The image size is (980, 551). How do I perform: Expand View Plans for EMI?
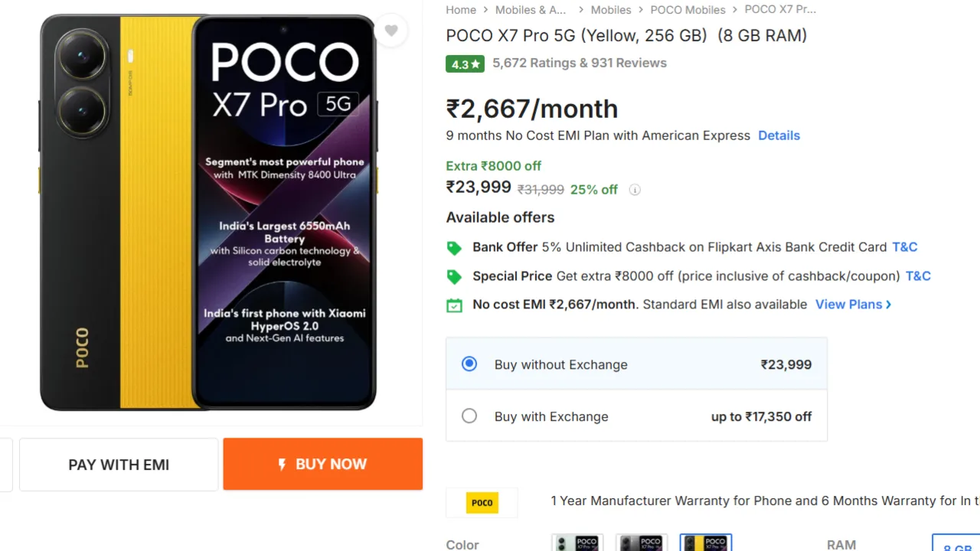pyautogui.click(x=853, y=305)
